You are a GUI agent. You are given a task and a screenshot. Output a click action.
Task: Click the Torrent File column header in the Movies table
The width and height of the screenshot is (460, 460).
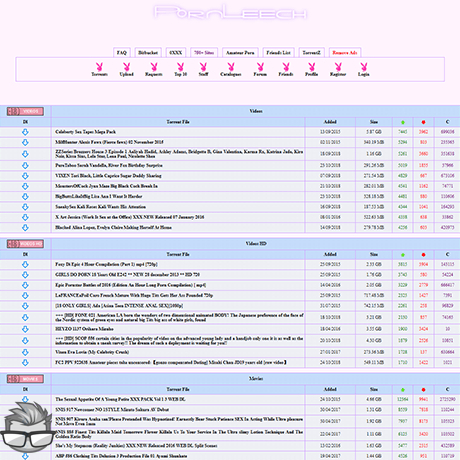[178, 389]
